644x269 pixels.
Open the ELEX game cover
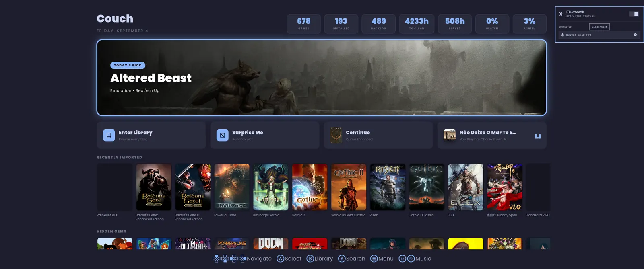coord(466,187)
